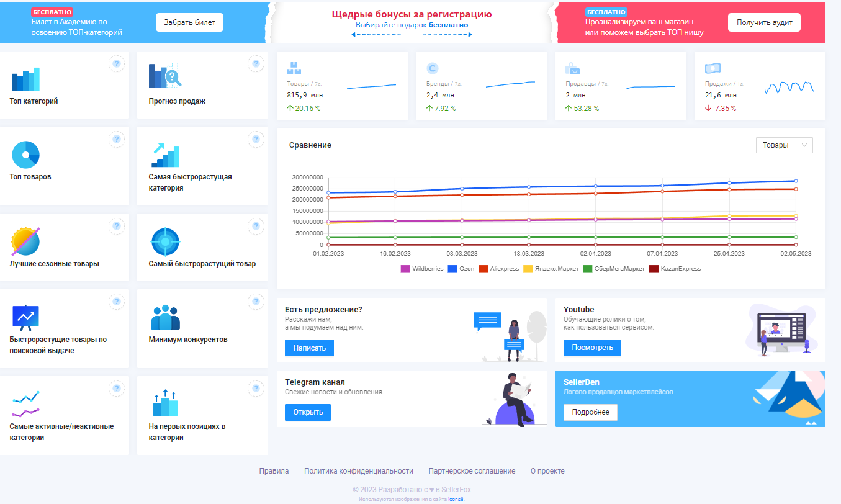Click the 815,9 млн goods value

pyautogui.click(x=305, y=95)
